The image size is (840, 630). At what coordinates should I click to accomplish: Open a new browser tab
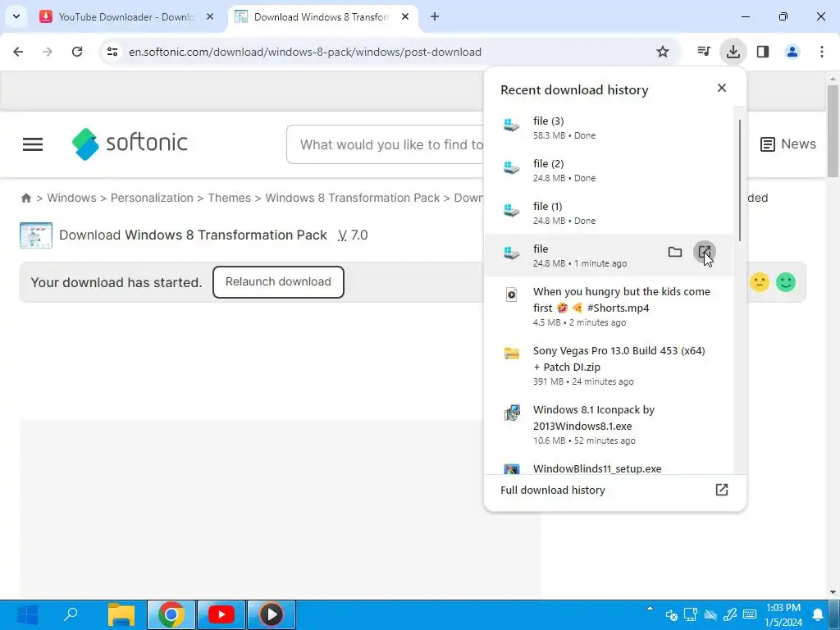[x=435, y=16]
